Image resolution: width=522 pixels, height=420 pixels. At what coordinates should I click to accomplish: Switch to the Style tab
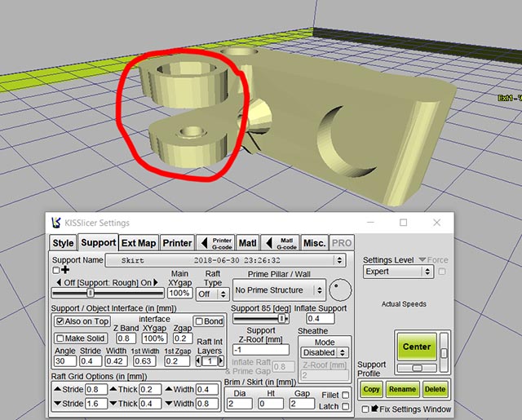pyautogui.click(x=63, y=243)
